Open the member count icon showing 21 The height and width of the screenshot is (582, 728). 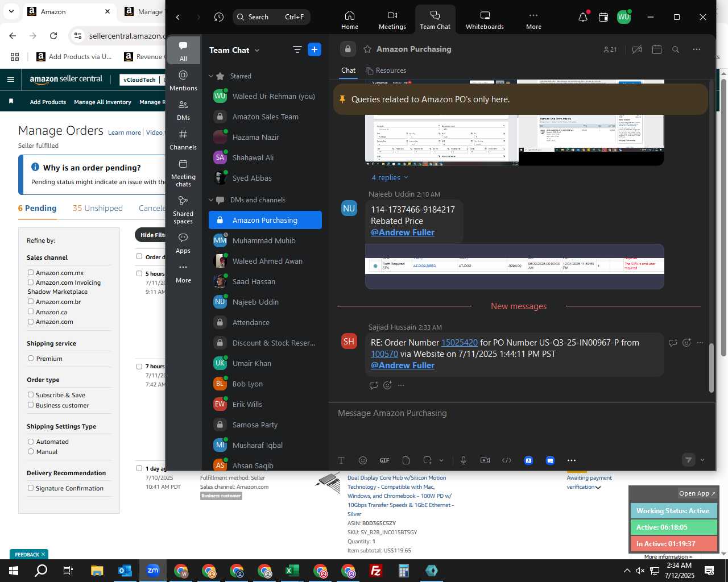pos(610,49)
